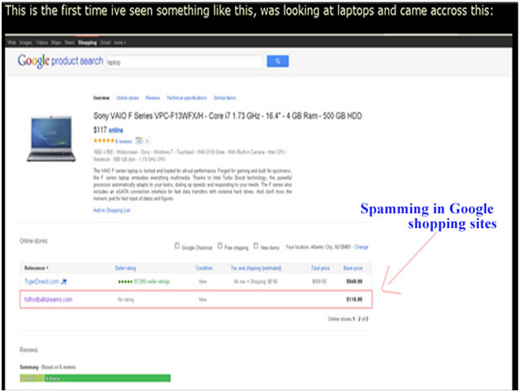This screenshot has height=392, width=520.
Task: Sort stores by Base price column
Action: pos(353,268)
